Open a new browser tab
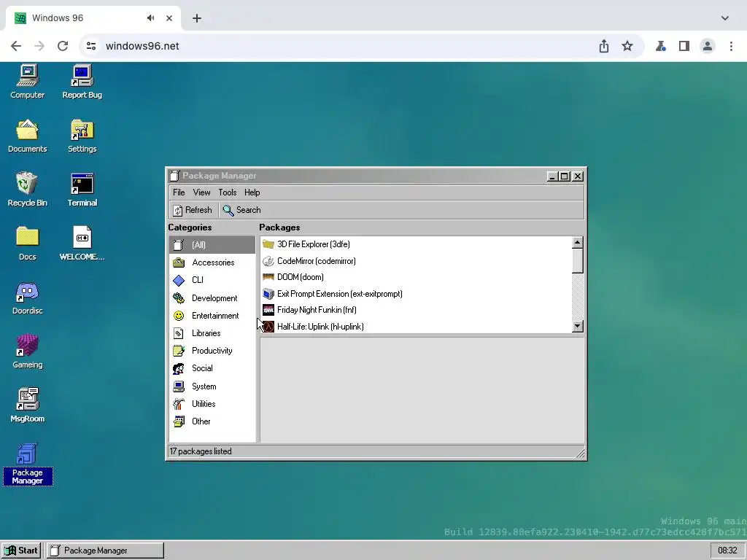 (197, 18)
